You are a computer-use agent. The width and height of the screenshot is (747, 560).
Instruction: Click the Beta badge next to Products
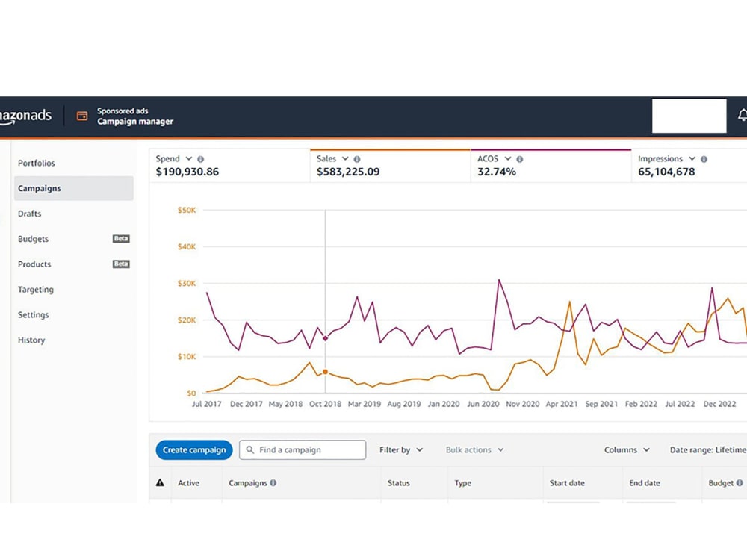pyautogui.click(x=121, y=264)
